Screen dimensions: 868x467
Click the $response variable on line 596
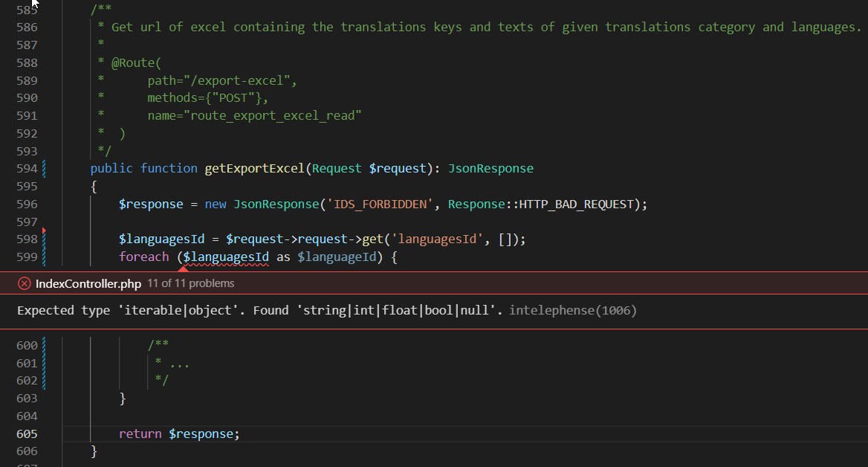point(151,204)
